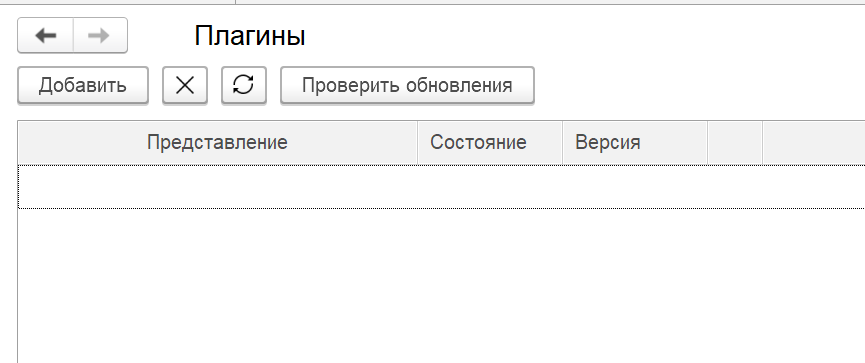Sort by the Версия column header
Image resolution: width=865 pixels, height=363 pixels.
click(634, 142)
